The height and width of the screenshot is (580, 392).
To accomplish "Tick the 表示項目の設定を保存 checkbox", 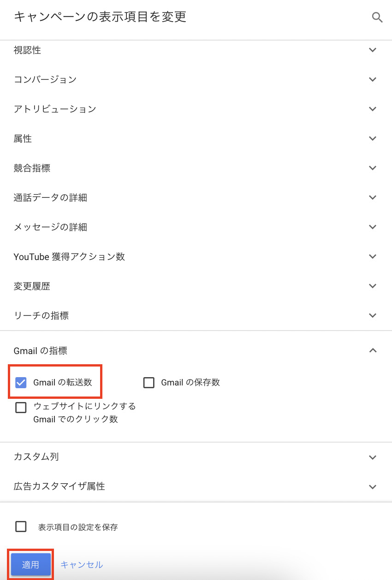I will click(x=21, y=527).
